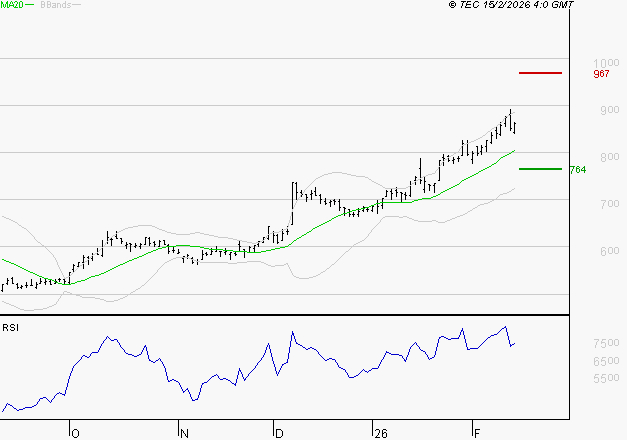Image resolution: width=627 pixels, height=440 pixels.
Task: Click the red 967 resistance value
Action: tap(601, 74)
